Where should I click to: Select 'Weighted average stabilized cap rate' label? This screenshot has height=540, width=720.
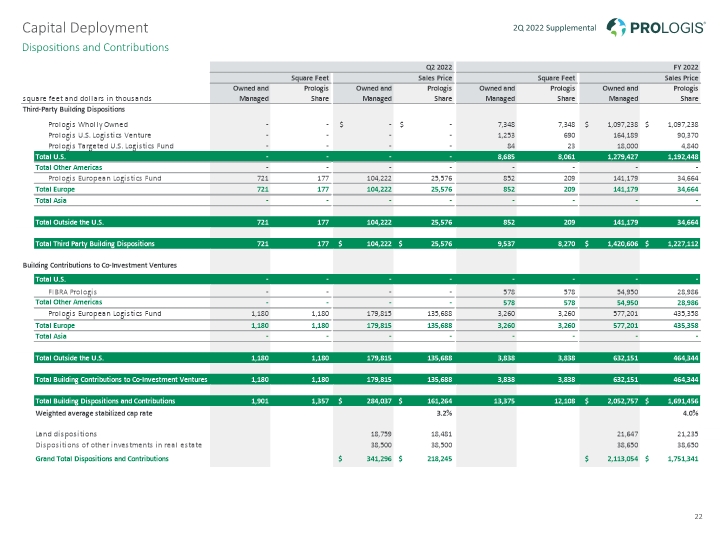pyautogui.click(x=94, y=414)
